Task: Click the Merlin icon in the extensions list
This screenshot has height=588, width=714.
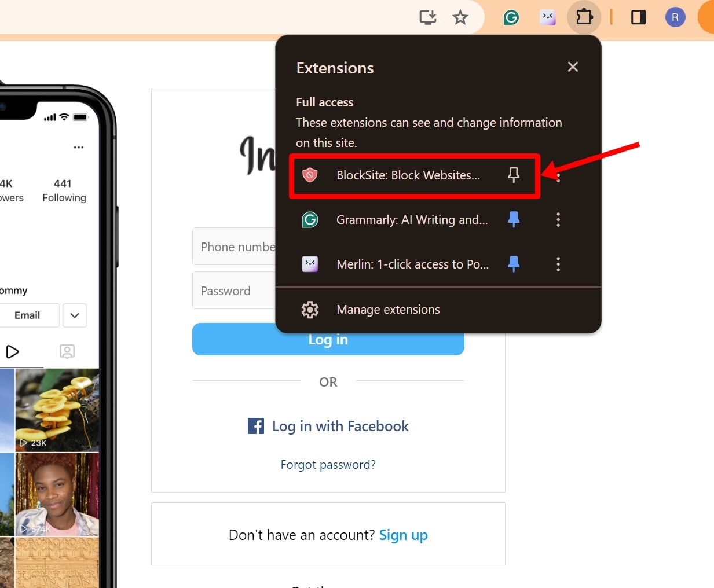Action: tap(310, 264)
